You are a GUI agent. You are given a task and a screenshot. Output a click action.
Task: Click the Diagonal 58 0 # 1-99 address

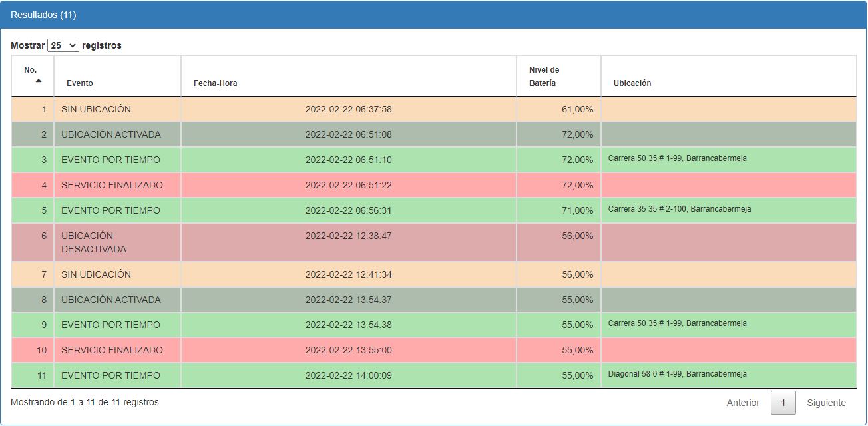[x=677, y=374]
